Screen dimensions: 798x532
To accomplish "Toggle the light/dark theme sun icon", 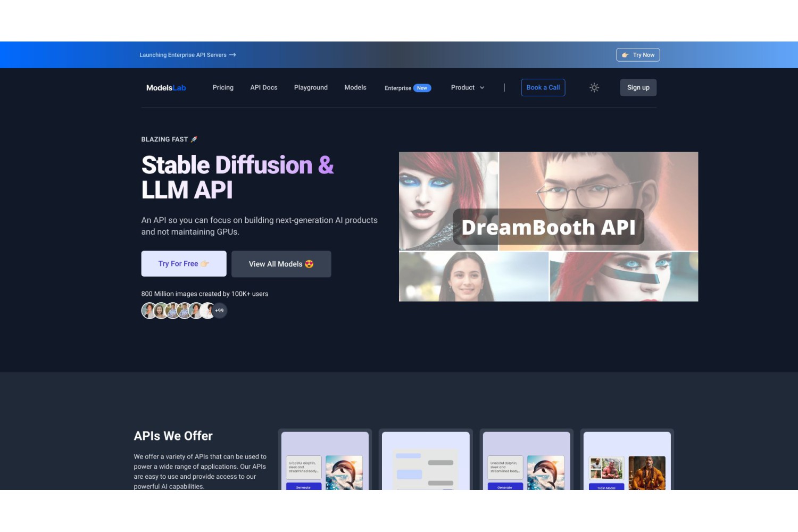I will pos(594,88).
